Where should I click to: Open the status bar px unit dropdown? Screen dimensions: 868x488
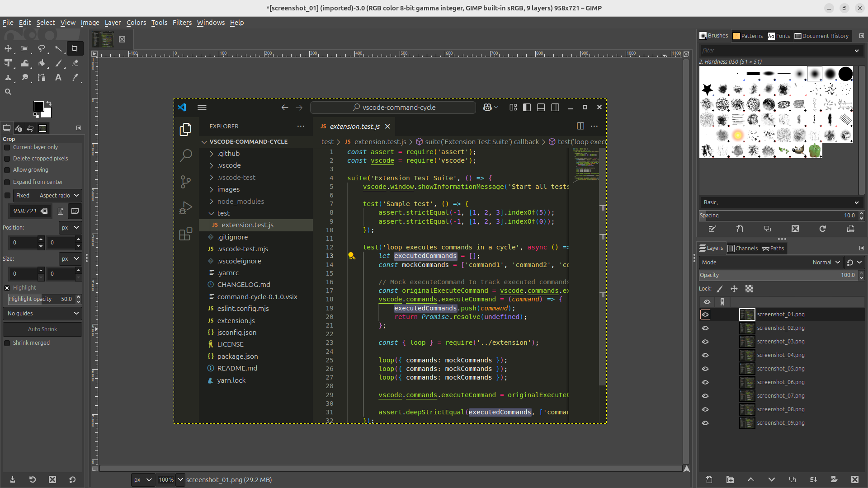coord(143,480)
